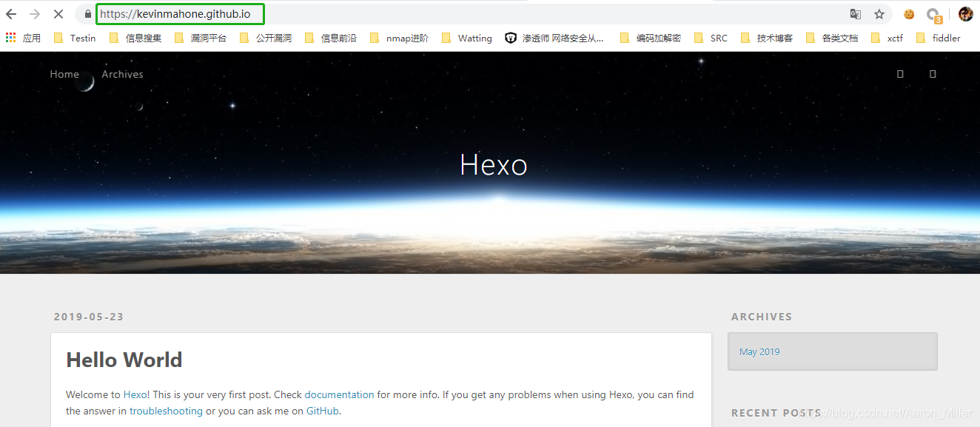Open Archives in the blog navigation
This screenshot has width=980, height=427.
[x=122, y=74]
